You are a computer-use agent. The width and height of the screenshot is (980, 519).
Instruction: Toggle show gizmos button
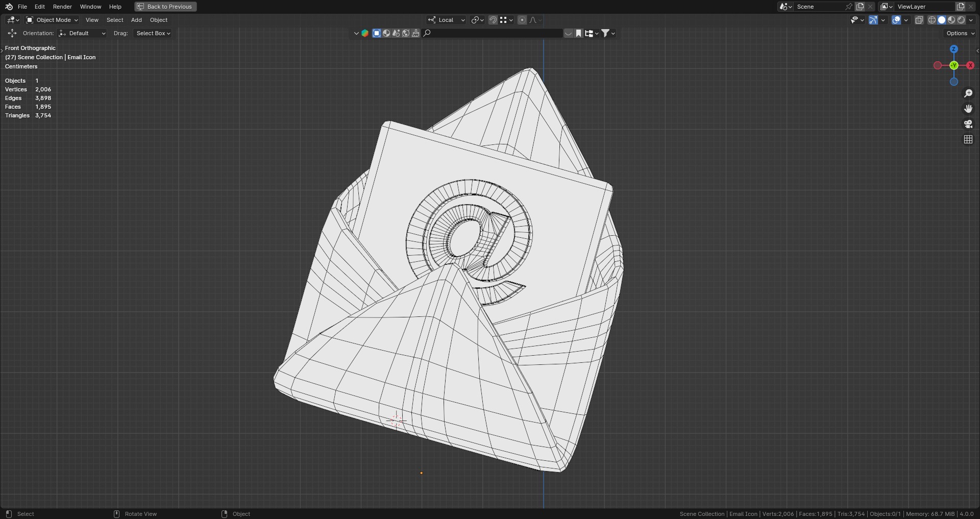(873, 20)
